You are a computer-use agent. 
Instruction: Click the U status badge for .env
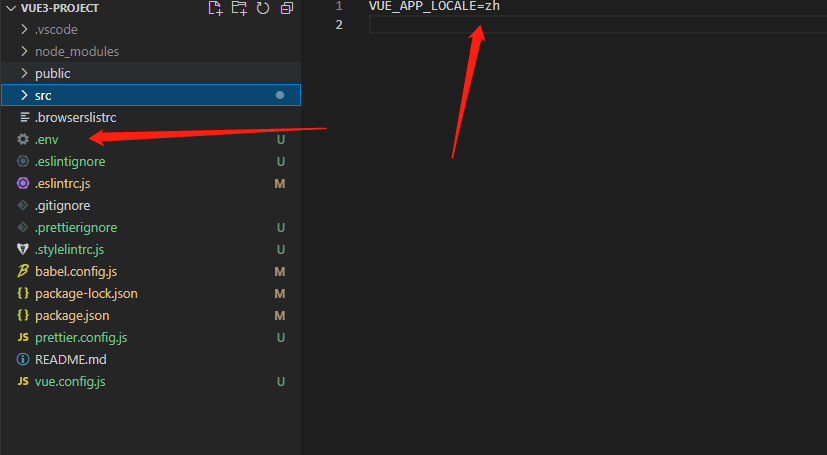tap(281, 140)
